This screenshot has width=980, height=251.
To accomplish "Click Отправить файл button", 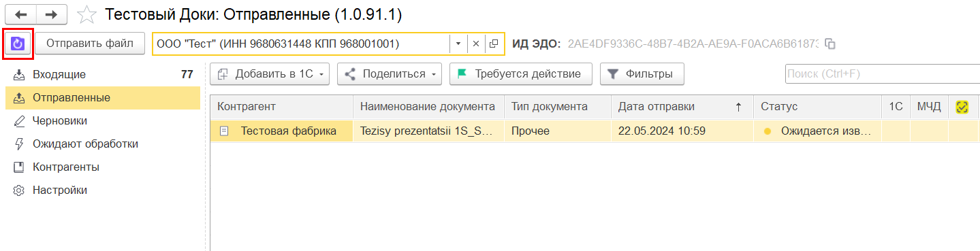I will tap(90, 44).
